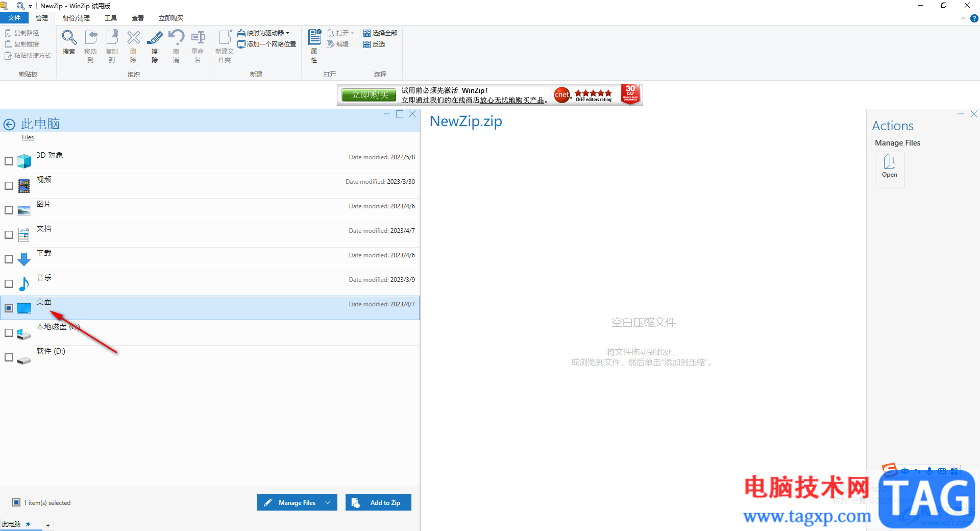Select the 本地磁盘 (C:) drive icon

click(24, 334)
